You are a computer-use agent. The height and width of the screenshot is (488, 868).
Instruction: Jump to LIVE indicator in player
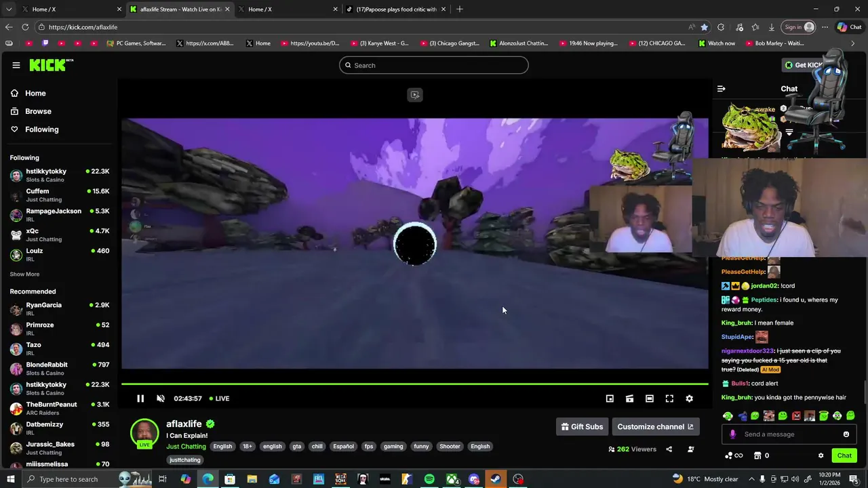point(219,399)
